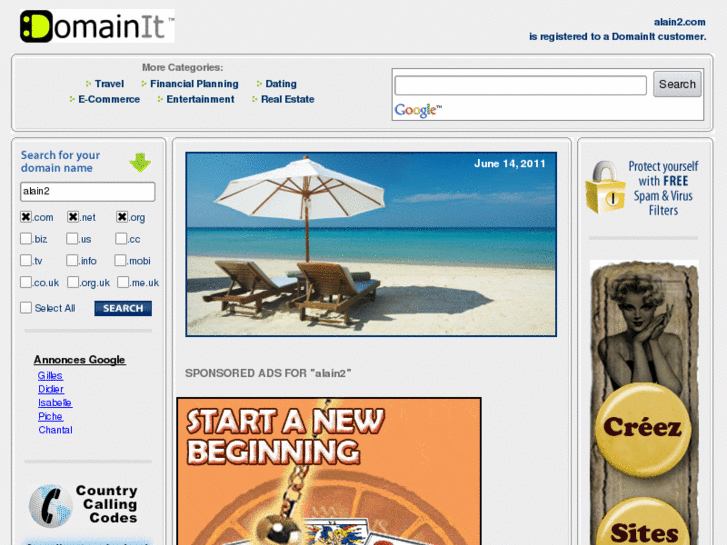The height and width of the screenshot is (545, 727).
Task: Check the .us checkbox
Action: 72,238
